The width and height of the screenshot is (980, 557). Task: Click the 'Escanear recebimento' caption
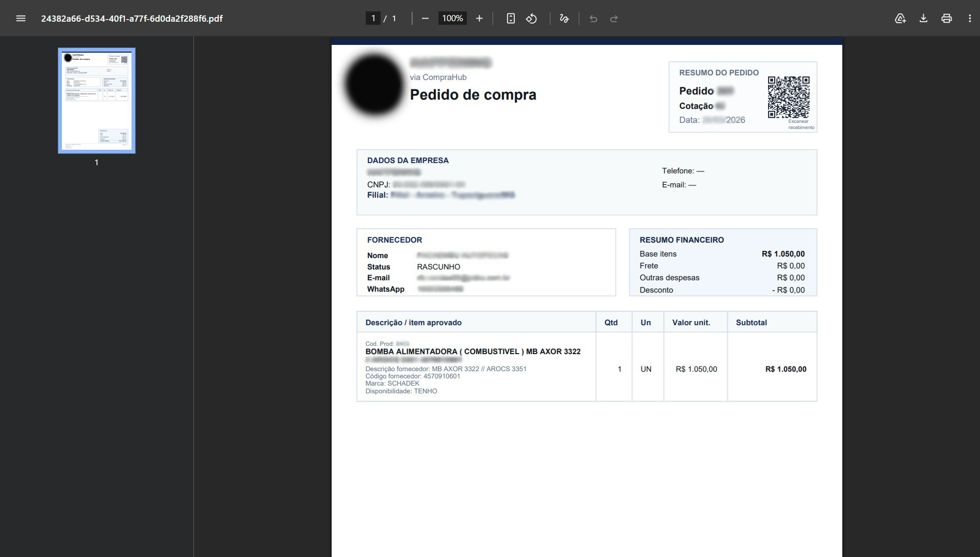(x=801, y=124)
